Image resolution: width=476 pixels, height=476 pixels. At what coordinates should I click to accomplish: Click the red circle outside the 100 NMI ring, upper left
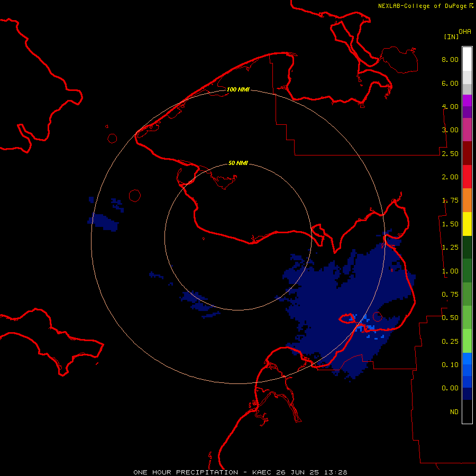click(x=112, y=139)
